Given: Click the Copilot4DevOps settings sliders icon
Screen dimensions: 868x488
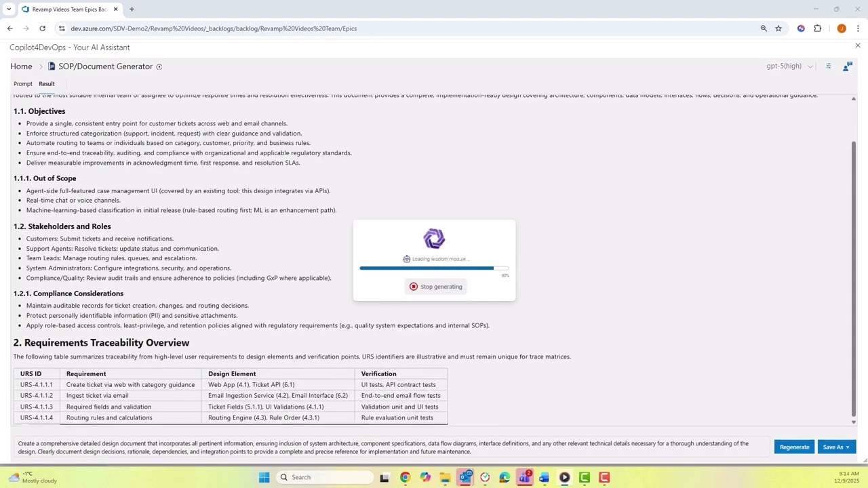Looking at the screenshot, I should pos(829,66).
